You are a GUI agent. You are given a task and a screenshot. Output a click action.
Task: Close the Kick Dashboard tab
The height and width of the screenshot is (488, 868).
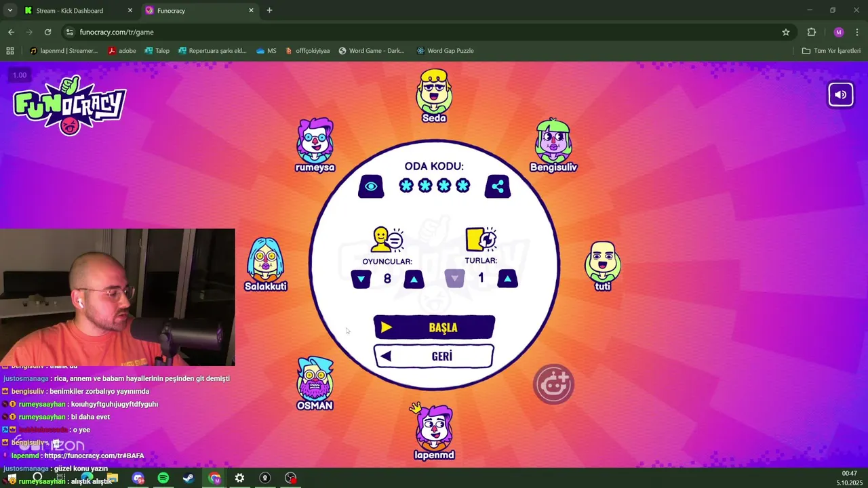[130, 10]
